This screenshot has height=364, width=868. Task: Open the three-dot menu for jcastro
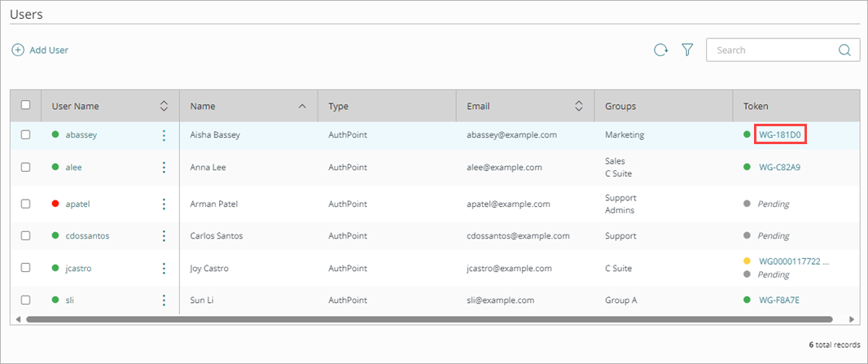pyautogui.click(x=164, y=268)
